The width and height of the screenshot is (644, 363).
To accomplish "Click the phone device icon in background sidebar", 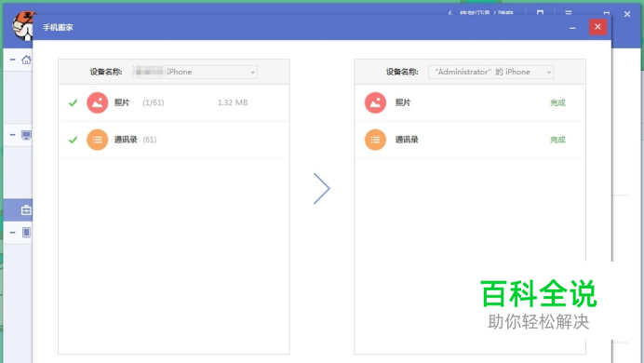I will [x=26, y=233].
